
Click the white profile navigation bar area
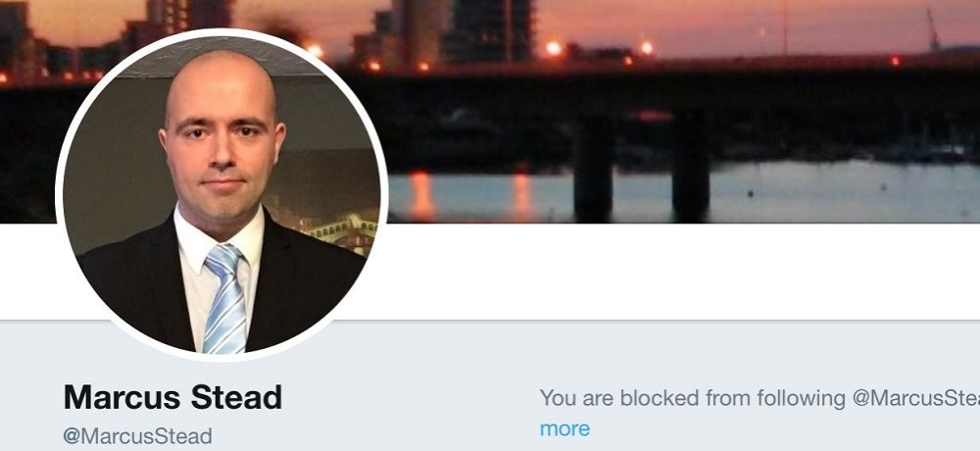tap(681, 272)
